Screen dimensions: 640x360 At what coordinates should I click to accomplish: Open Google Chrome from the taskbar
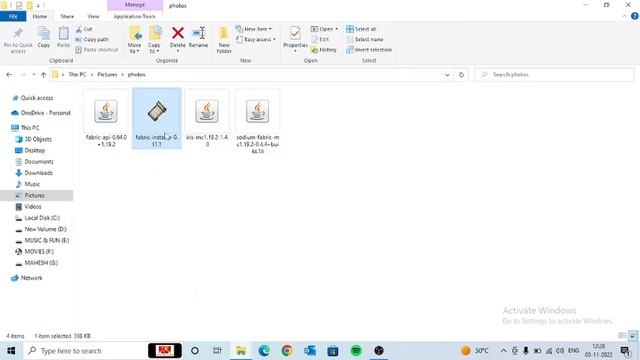[x=287, y=351]
